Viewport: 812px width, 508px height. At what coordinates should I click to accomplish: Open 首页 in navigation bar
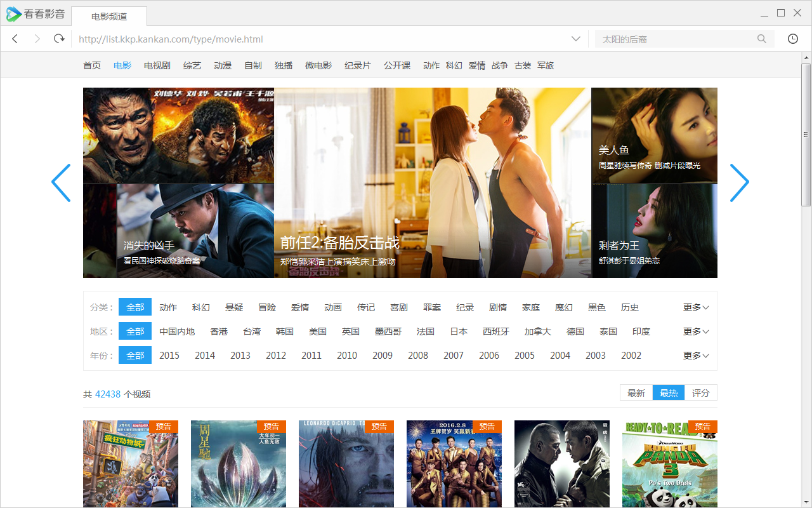92,65
